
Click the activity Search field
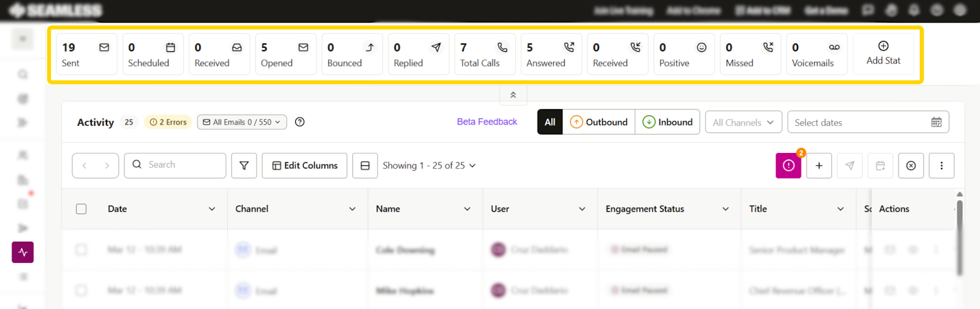click(x=175, y=165)
